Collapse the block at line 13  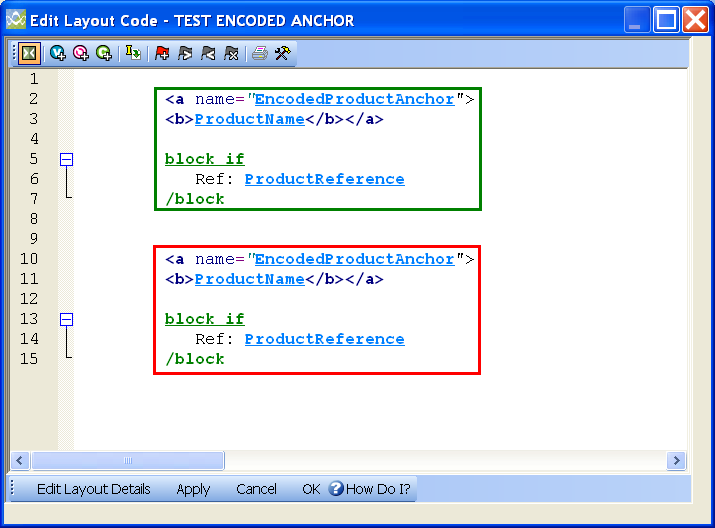[67, 319]
